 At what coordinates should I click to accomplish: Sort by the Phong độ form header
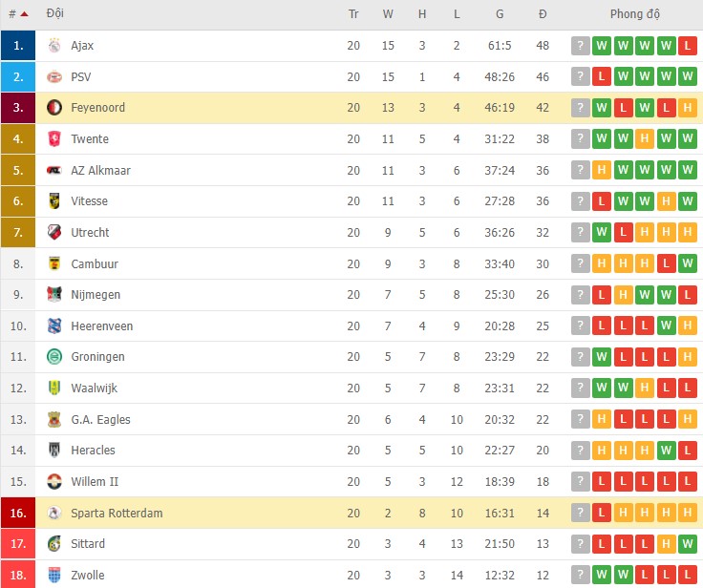click(x=635, y=14)
